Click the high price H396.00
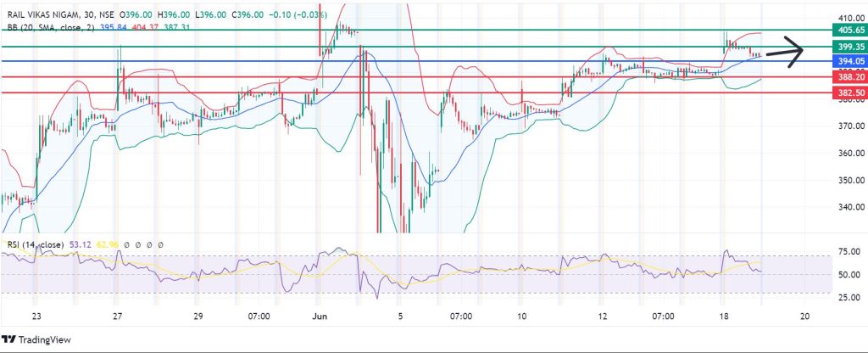This screenshot has height=353, width=868. click(172, 15)
